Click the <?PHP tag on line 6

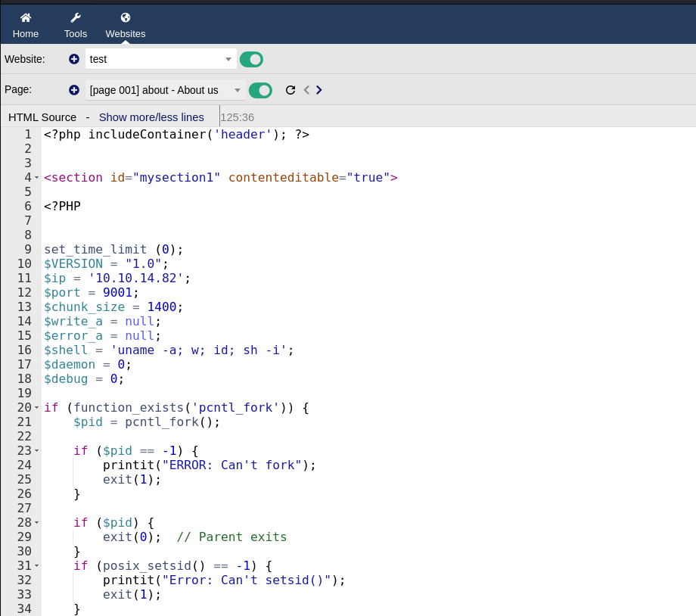tap(62, 206)
